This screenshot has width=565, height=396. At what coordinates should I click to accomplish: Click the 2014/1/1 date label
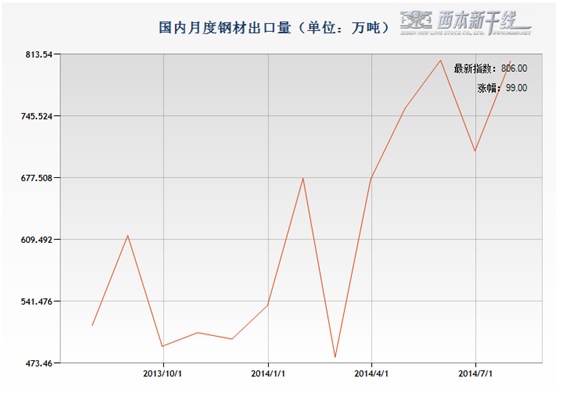click(268, 374)
